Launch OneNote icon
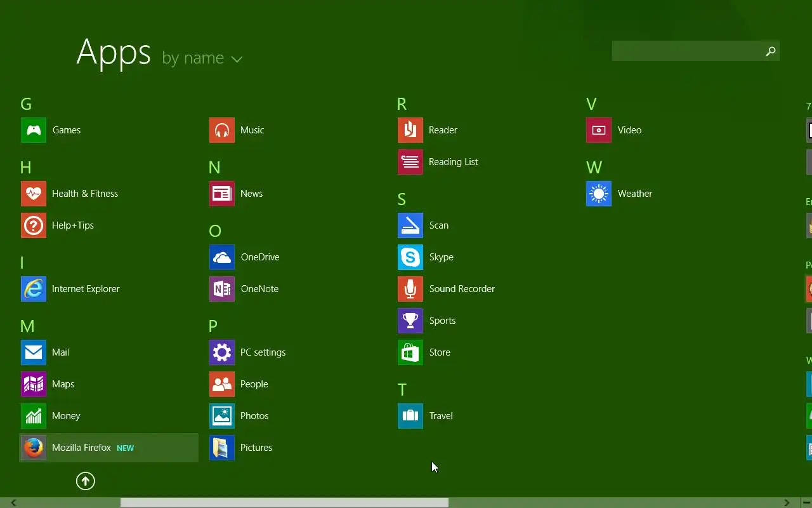Image resolution: width=812 pixels, height=508 pixels. 222,289
